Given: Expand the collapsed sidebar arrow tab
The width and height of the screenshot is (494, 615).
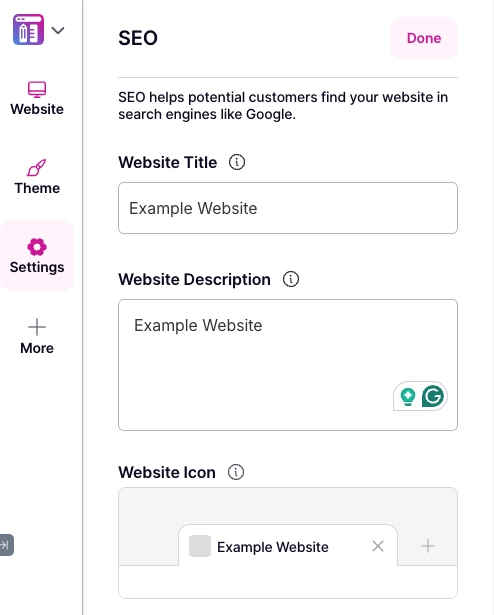Looking at the screenshot, I should tap(7, 545).
